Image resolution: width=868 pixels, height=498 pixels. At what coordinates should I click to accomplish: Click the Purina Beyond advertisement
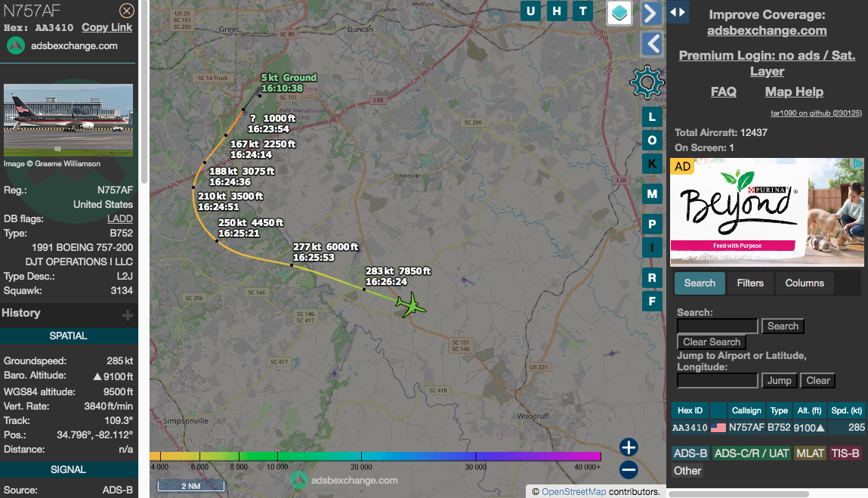pyautogui.click(x=767, y=212)
